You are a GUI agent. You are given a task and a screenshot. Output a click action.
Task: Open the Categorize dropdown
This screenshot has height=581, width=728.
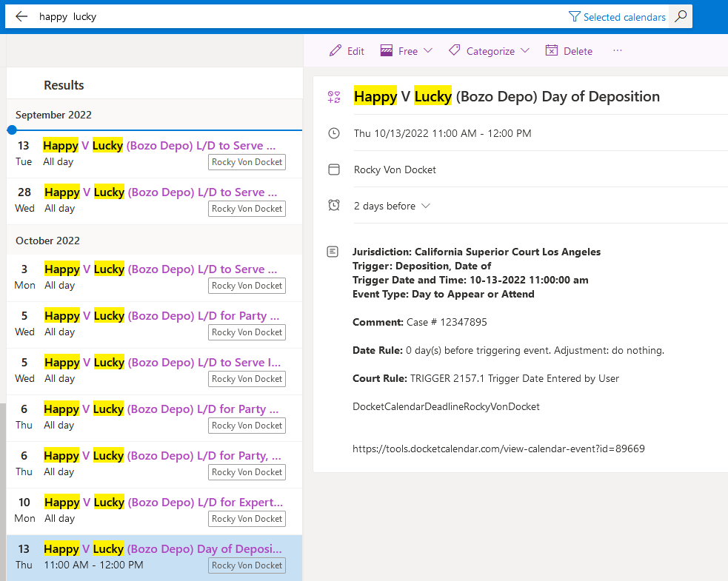click(x=525, y=50)
